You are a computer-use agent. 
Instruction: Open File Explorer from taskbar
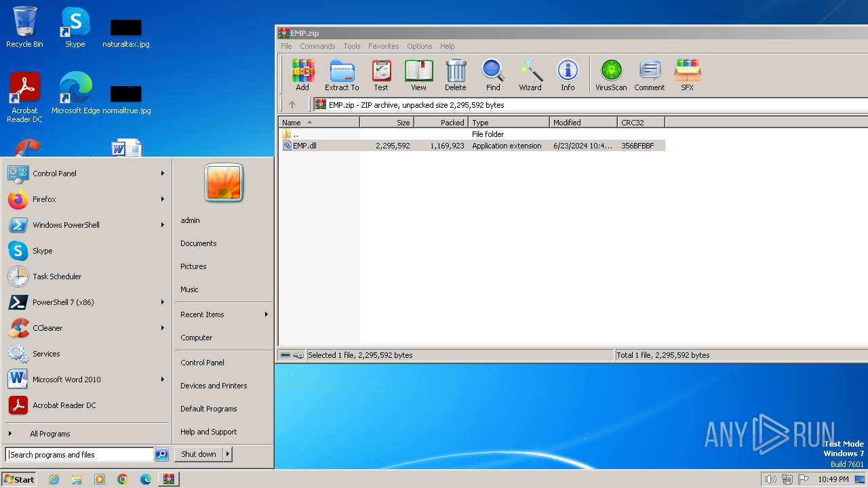(x=77, y=479)
